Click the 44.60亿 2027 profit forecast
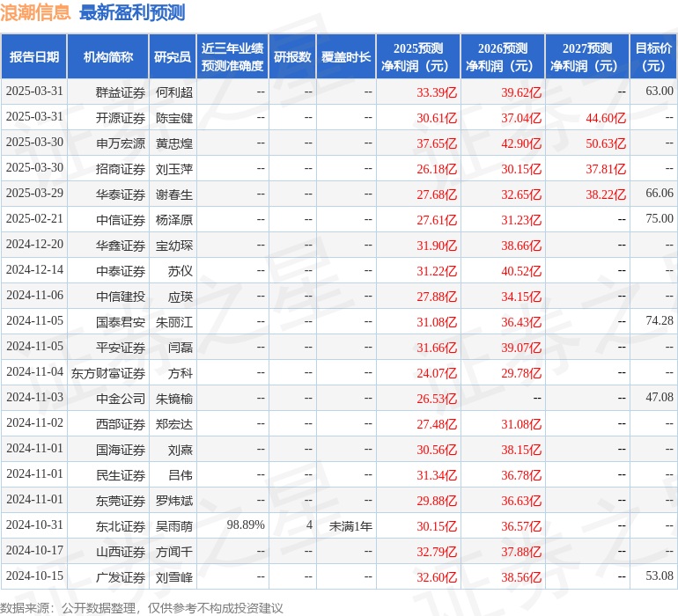The image size is (678, 616). click(606, 118)
